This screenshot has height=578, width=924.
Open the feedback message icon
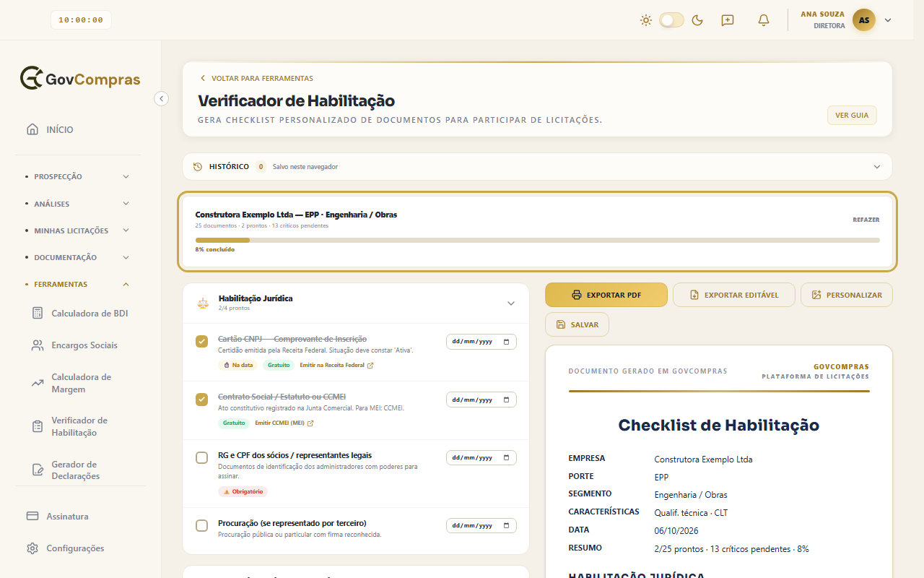coord(728,20)
